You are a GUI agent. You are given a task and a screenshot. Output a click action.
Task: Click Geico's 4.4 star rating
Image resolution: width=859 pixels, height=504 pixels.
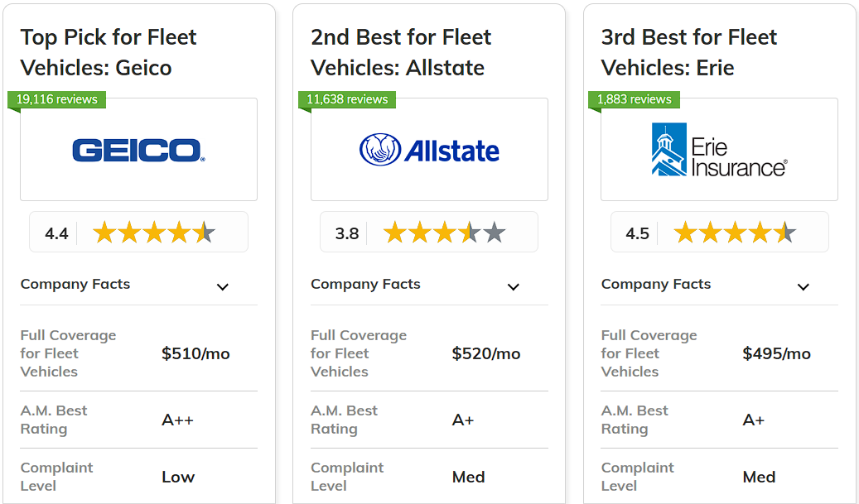click(x=153, y=233)
